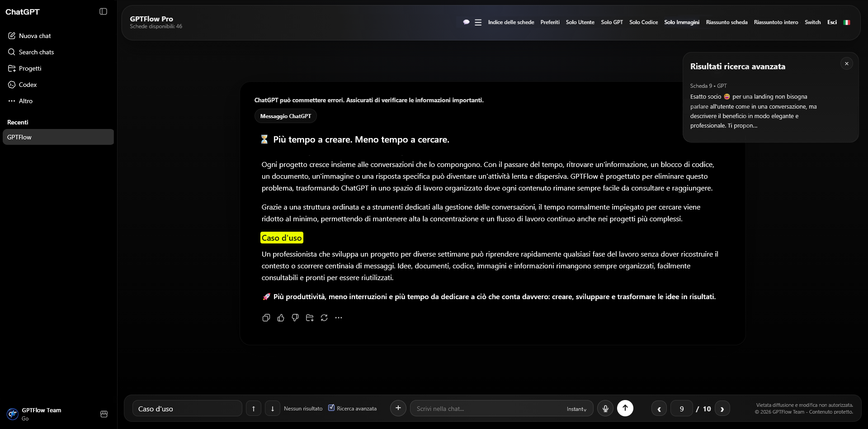Screen dimensions: 868x429
Task: Click the icon beside GPTFlow Team
Action: 104,414
